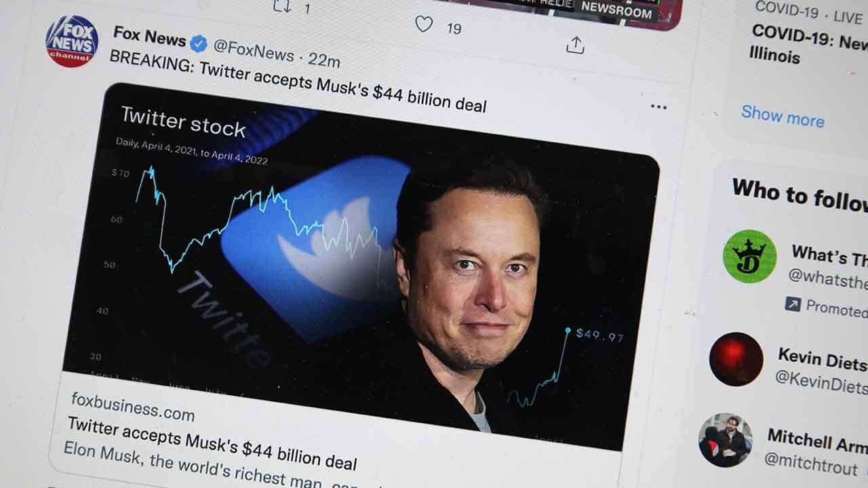Open the share icon above the tweet
Image resolution: width=868 pixels, height=488 pixels.
pos(575,45)
